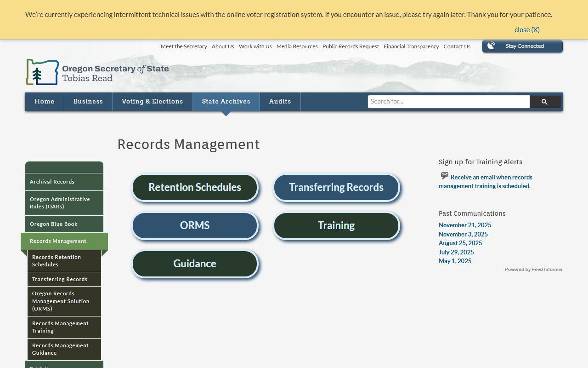Open the Public Records Request link
The image size is (588, 368).
351,46
